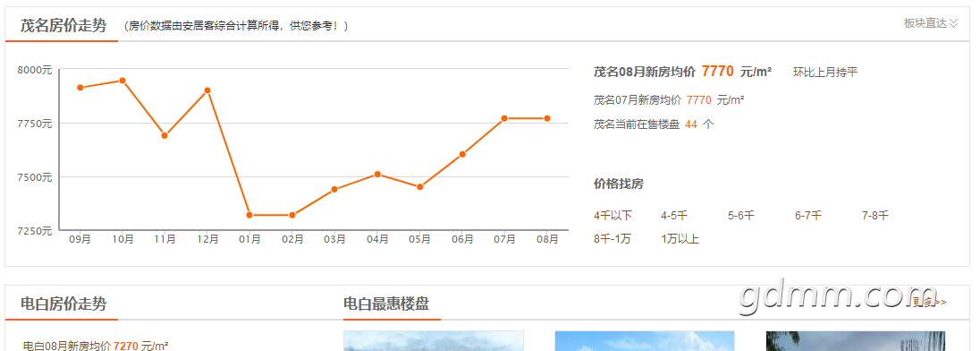Click the 08月 data point on chart

[x=547, y=118]
